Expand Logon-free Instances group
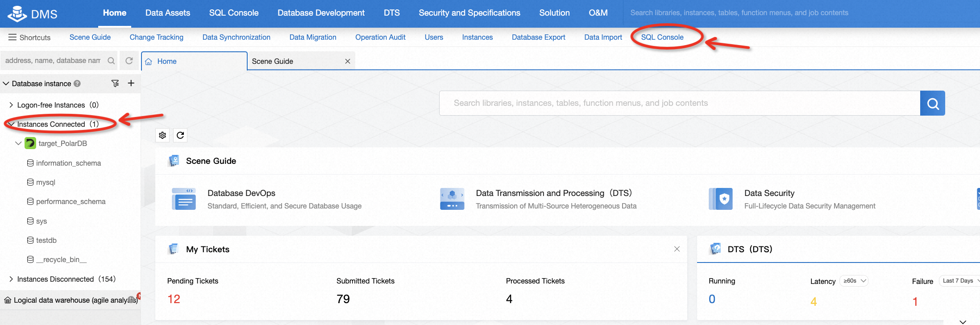The image size is (980, 325). click(11, 105)
